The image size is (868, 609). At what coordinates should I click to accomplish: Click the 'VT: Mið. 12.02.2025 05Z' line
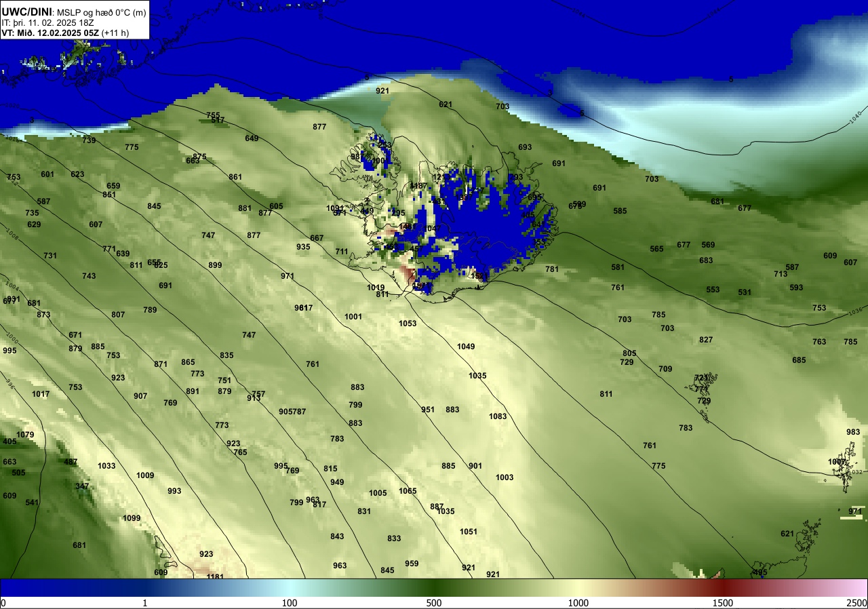pyautogui.click(x=51, y=33)
